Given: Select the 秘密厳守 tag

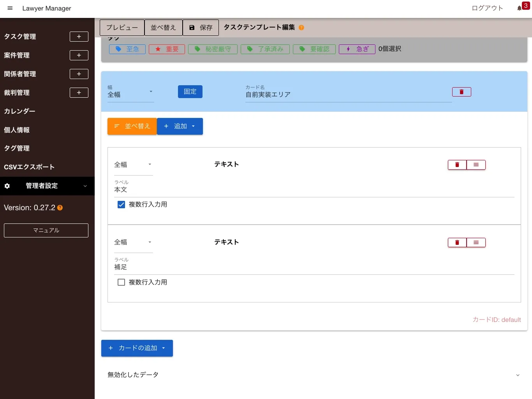Looking at the screenshot, I should coord(213,49).
